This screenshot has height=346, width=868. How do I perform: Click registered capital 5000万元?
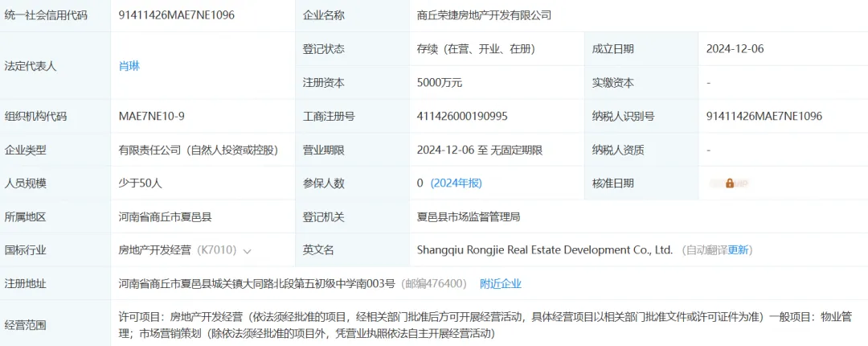click(440, 83)
